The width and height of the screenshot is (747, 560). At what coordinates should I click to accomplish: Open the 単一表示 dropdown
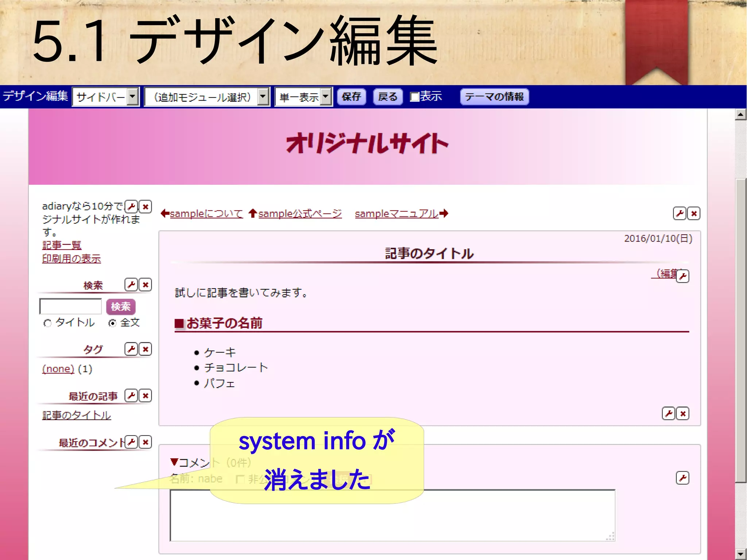(x=303, y=97)
